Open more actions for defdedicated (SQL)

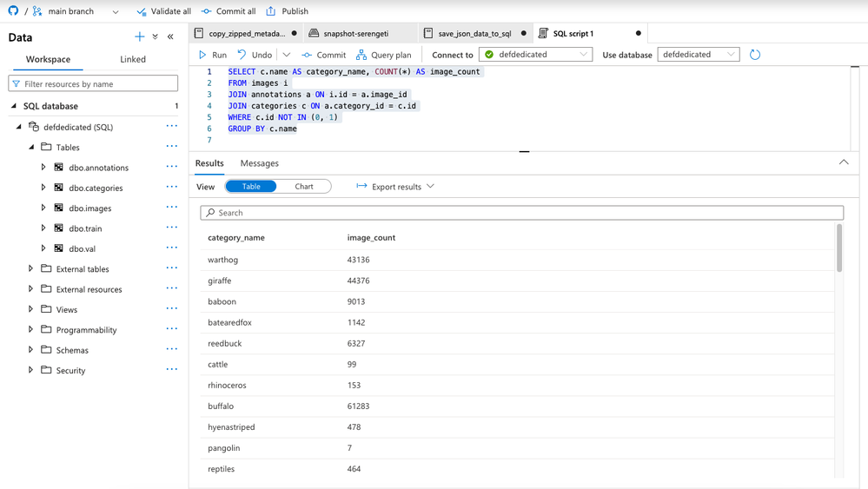(172, 126)
